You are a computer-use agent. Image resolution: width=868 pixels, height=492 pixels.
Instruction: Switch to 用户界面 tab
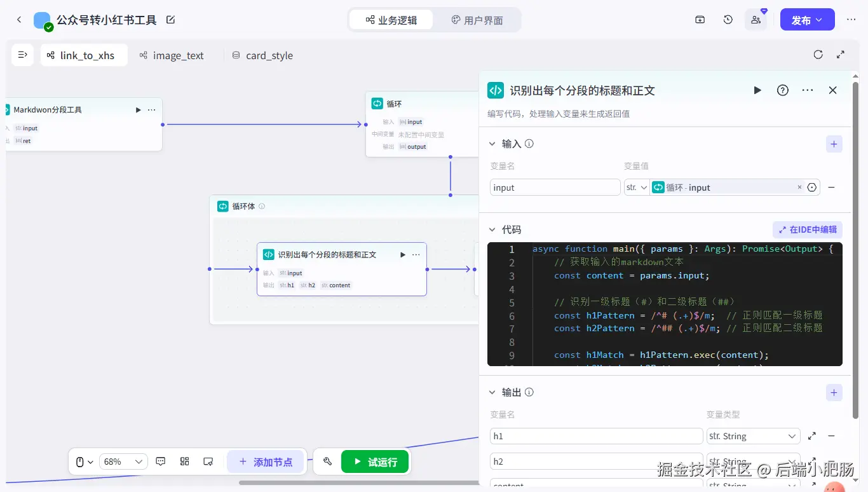click(x=477, y=20)
